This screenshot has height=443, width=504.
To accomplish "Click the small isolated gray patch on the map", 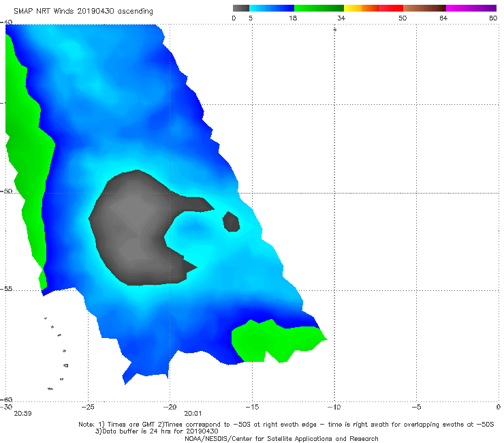I will (x=231, y=221).
